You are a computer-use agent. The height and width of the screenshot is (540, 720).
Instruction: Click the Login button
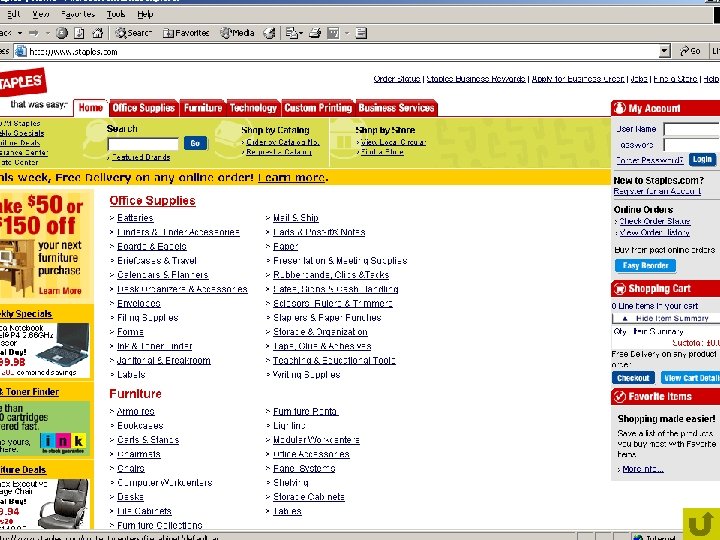pyautogui.click(x=702, y=159)
